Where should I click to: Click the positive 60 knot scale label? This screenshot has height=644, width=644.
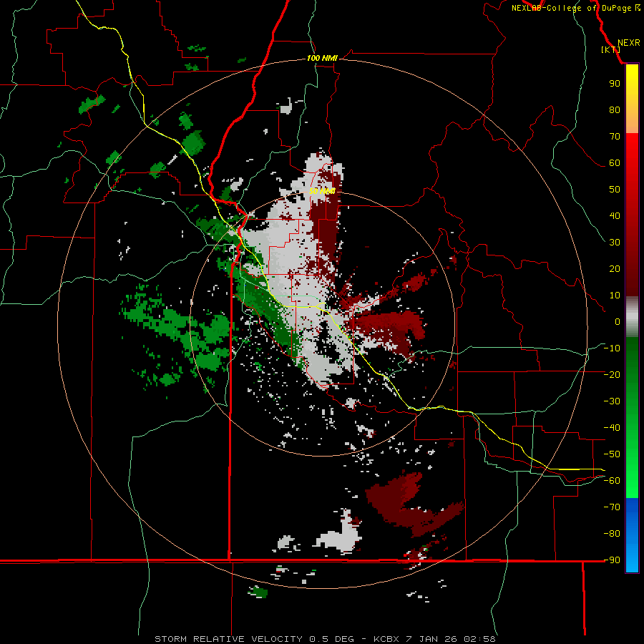[615, 163]
